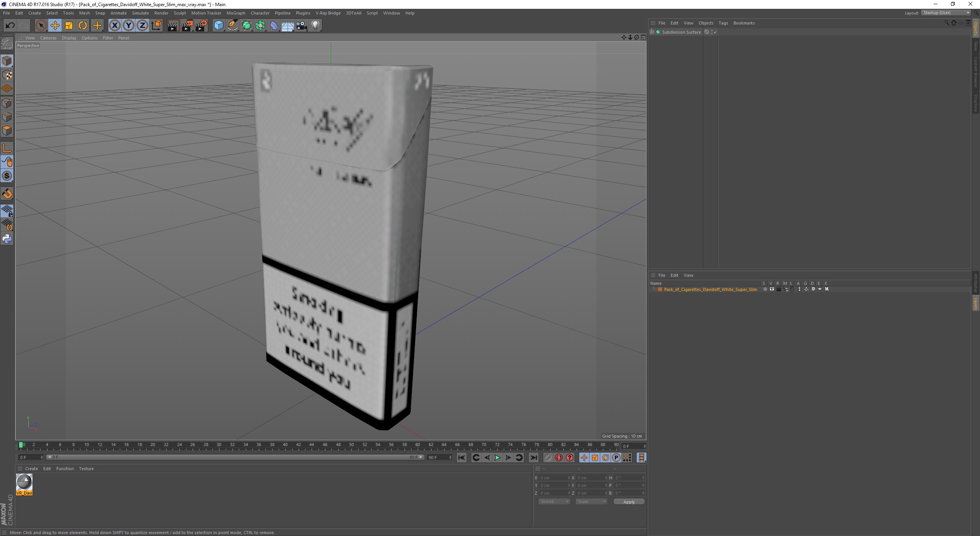Select the Rotate tool in top toolbar
The width and height of the screenshot is (980, 536).
83,26
